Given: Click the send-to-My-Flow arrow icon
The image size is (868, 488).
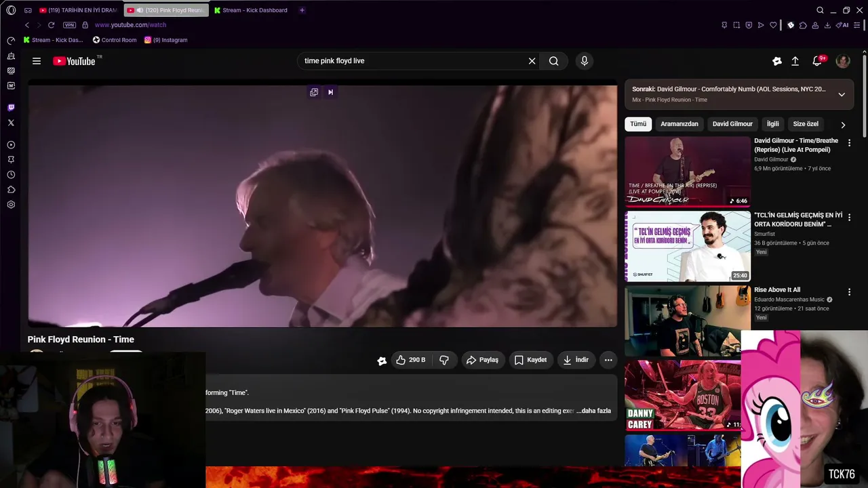Looking at the screenshot, I should [x=761, y=25].
